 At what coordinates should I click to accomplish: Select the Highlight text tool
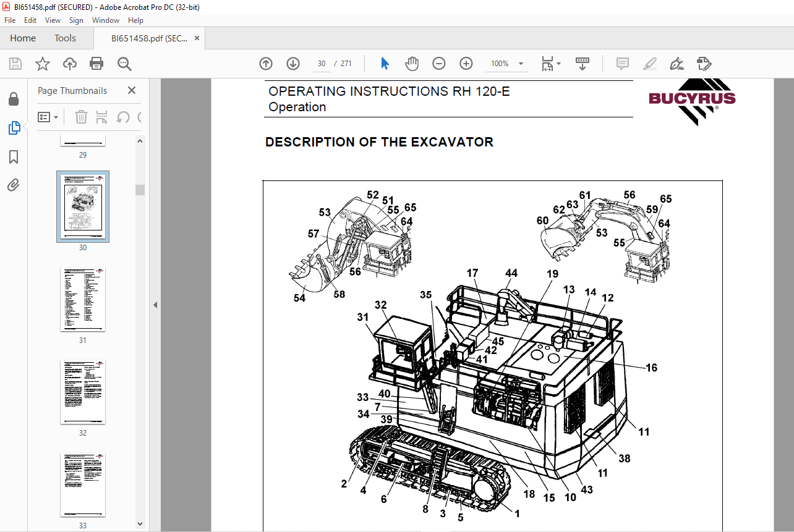point(649,64)
